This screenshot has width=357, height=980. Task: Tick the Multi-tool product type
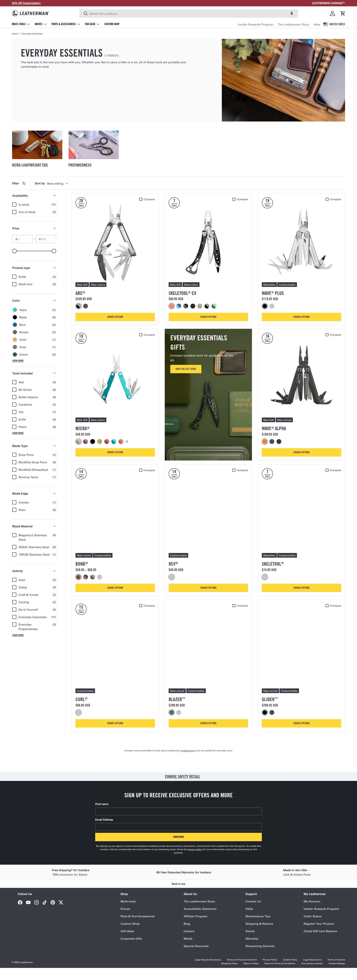coord(15,284)
